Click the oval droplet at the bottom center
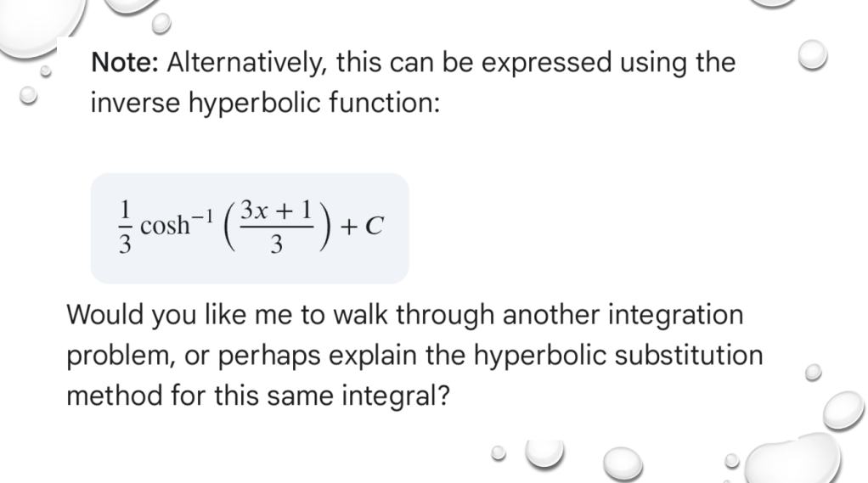Viewport: 868px width, 483px height. [623, 463]
